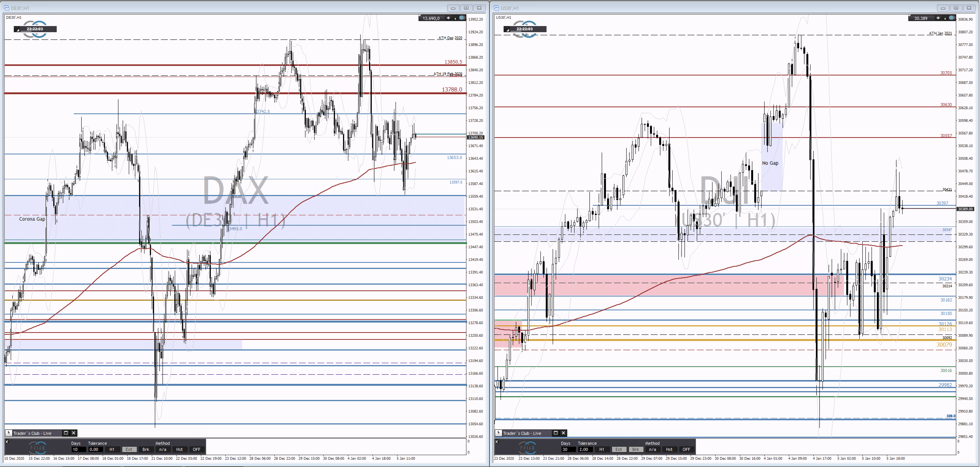Select the No Gap label in US30 chart
This screenshot has width=980, height=467.
(770, 163)
